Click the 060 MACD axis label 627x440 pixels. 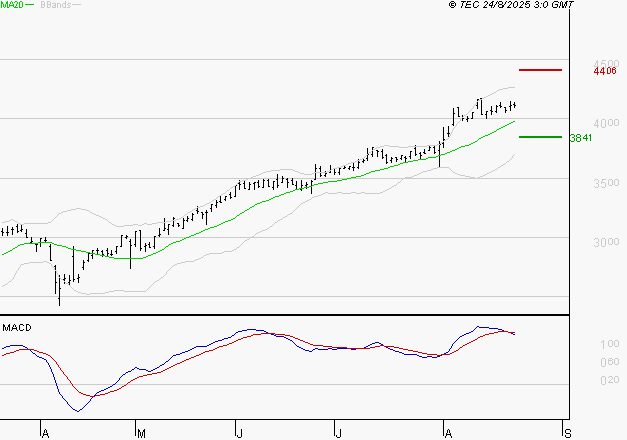pos(610,362)
